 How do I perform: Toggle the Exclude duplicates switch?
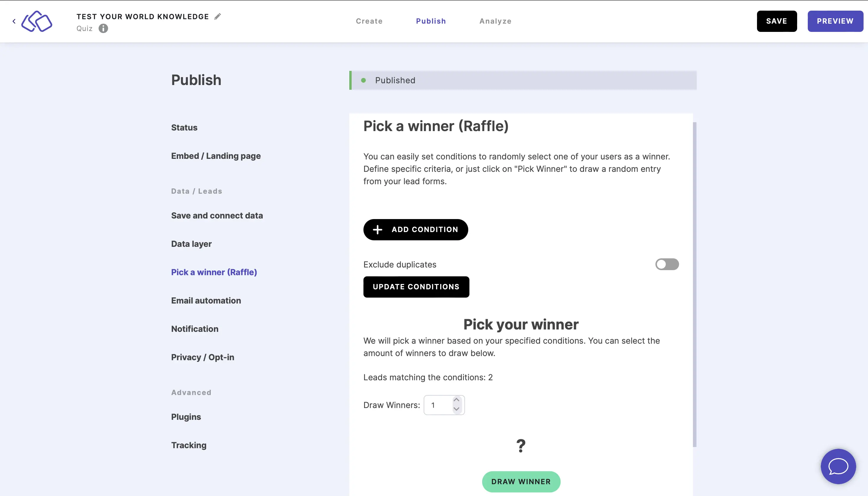(667, 264)
